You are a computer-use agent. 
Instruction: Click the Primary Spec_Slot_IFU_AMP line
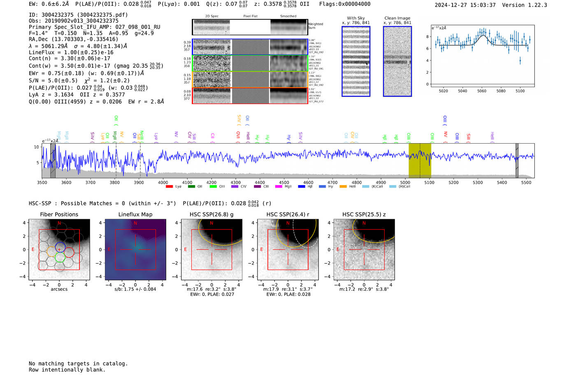coord(95,27)
